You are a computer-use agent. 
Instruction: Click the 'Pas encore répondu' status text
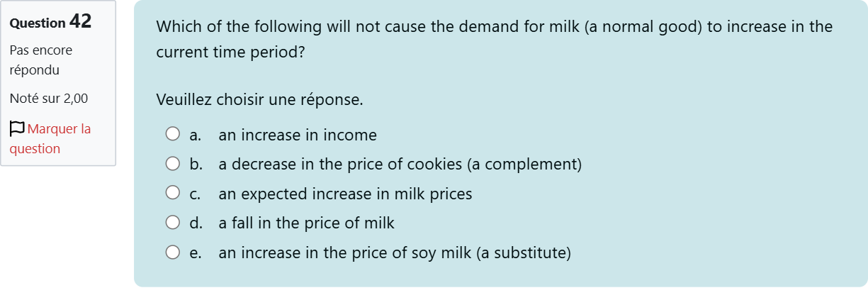40,60
